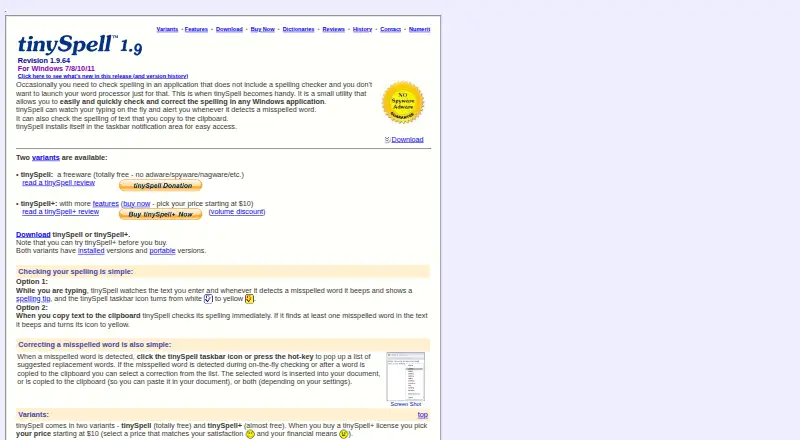Follow the Screen Shot caption link

(406, 404)
